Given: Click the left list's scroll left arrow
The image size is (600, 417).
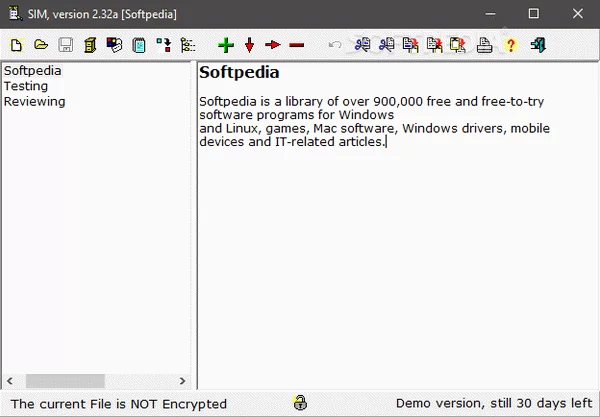Looking at the screenshot, I should [10, 381].
